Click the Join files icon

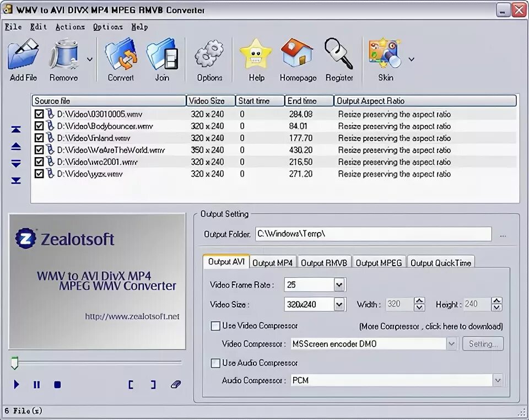(x=162, y=54)
